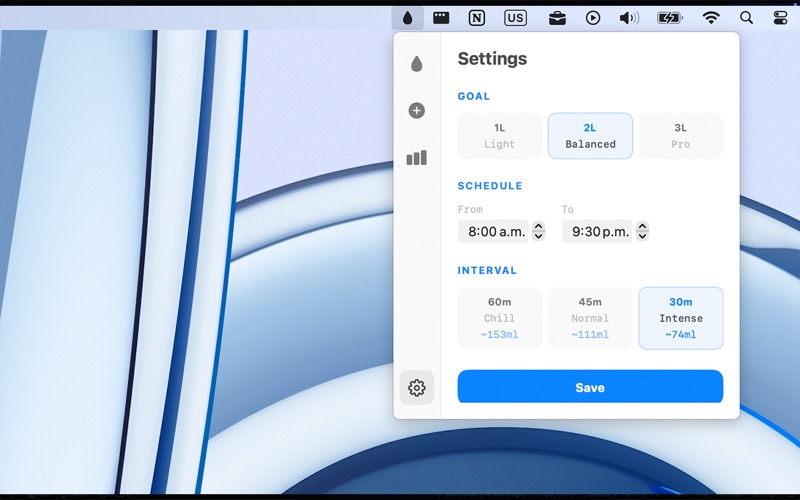800x500 pixels.
Task: Open the Wi-Fi menu
Action: pos(711,18)
